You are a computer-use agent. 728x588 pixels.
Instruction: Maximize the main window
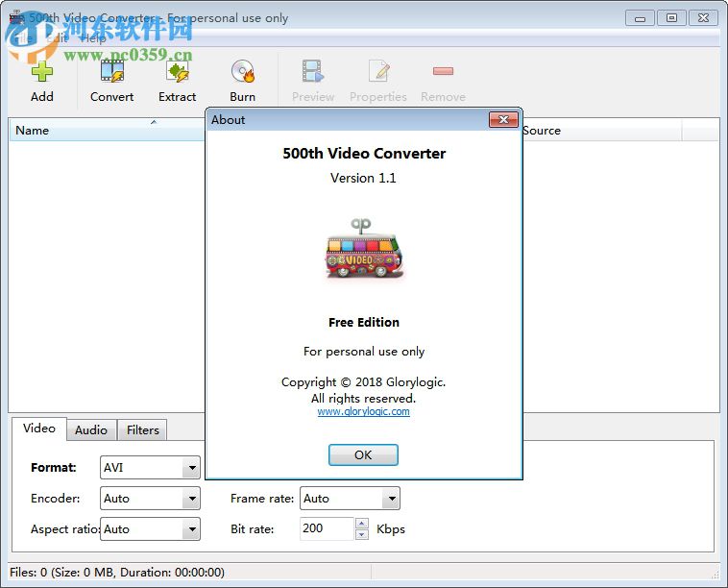click(671, 18)
